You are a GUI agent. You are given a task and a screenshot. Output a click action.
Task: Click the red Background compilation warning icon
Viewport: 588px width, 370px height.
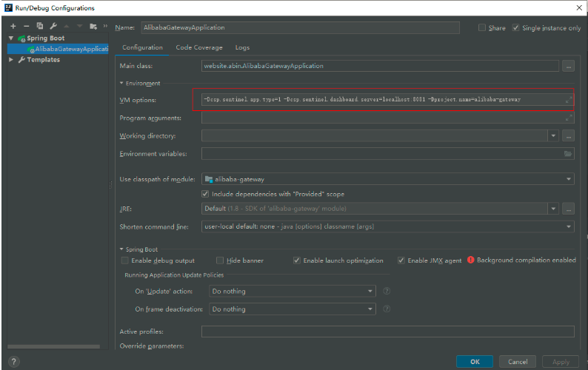pyautogui.click(x=471, y=260)
